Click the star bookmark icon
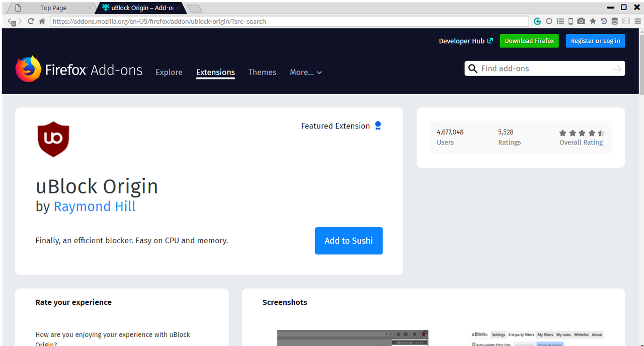 pos(593,21)
